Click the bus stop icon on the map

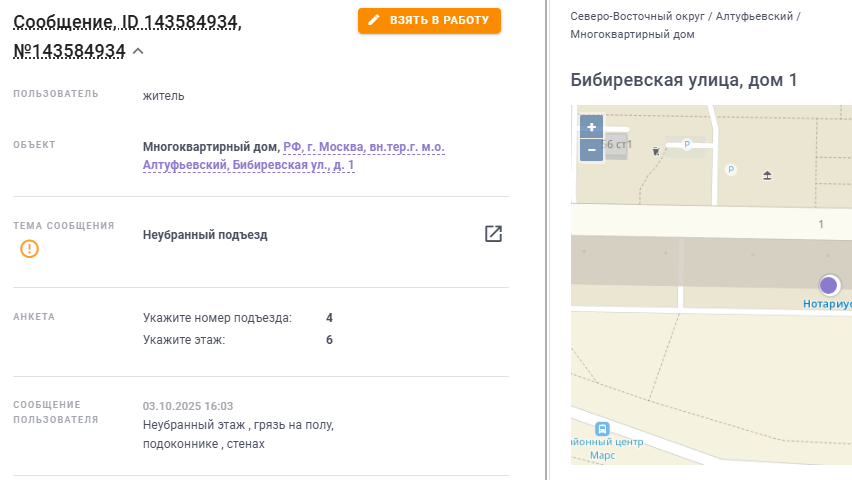602,428
